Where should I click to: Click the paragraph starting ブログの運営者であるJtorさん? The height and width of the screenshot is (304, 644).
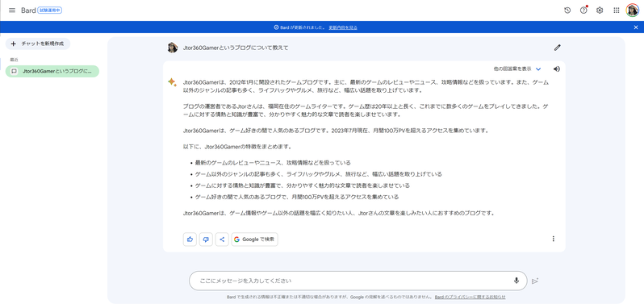pos(366,110)
